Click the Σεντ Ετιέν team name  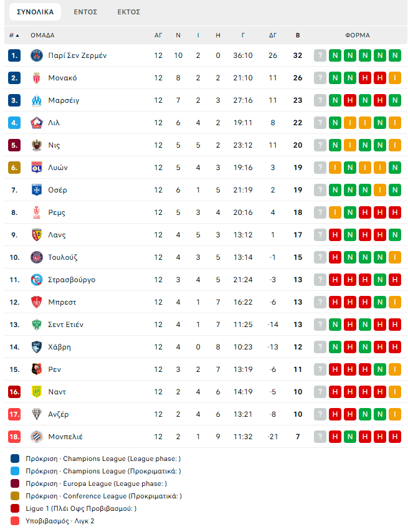coord(66,325)
